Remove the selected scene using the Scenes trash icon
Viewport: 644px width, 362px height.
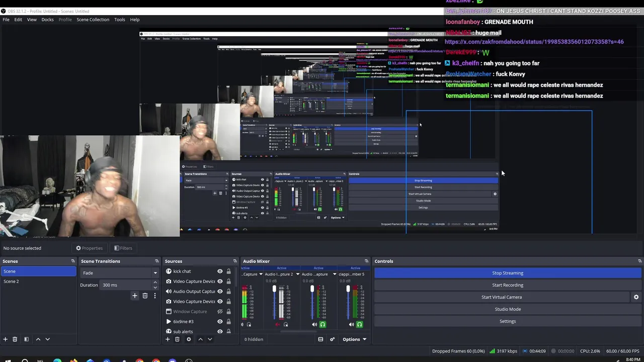pyautogui.click(x=15, y=339)
